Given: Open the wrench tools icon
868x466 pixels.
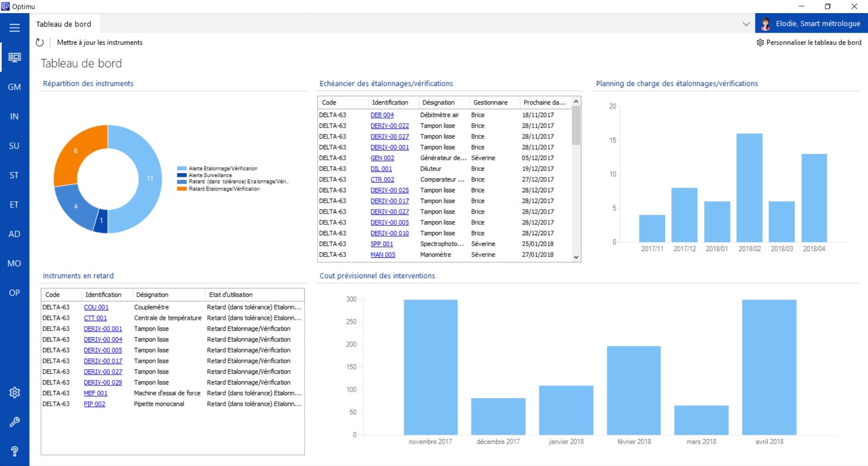Looking at the screenshot, I should click(14, 422).
